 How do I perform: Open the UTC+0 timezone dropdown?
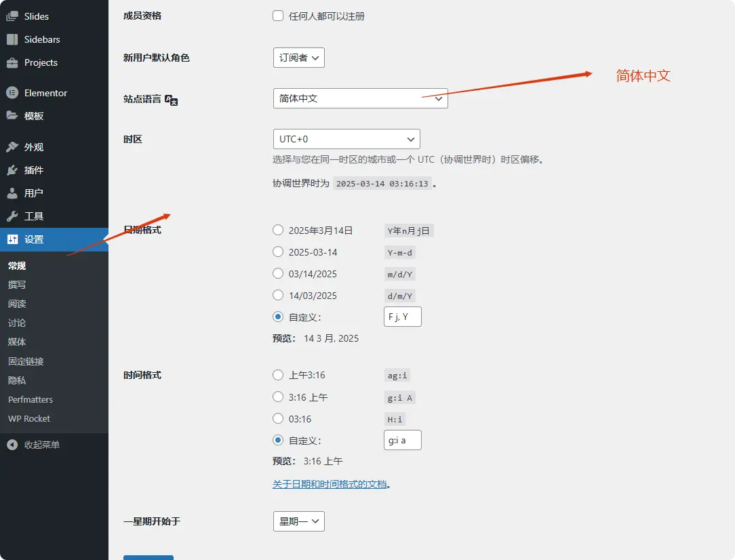tap(346, 139)
